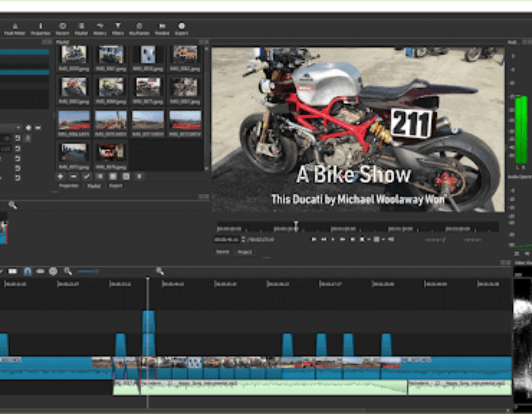The height and width of the screenshot is (414, 532).
Task: Click the Export toolbar icon at top
Action: click(182, 29)
